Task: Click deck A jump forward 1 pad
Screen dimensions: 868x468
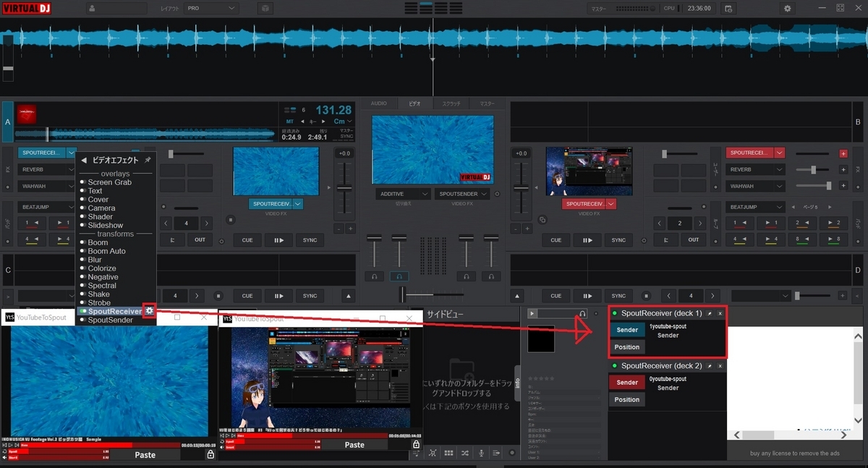Action: pyautogui.click(x=63, y=223)
